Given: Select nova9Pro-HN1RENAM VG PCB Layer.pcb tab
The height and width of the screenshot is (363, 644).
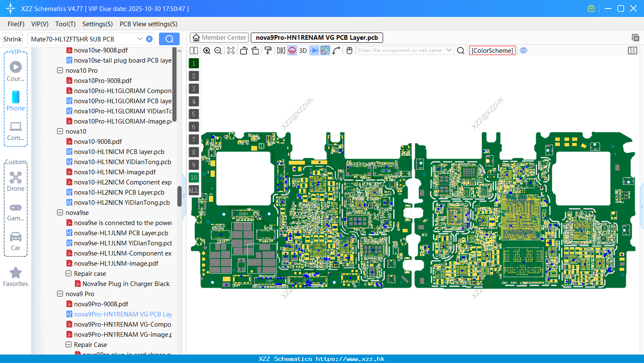Looking at the screenshot, I should (317, 38).
